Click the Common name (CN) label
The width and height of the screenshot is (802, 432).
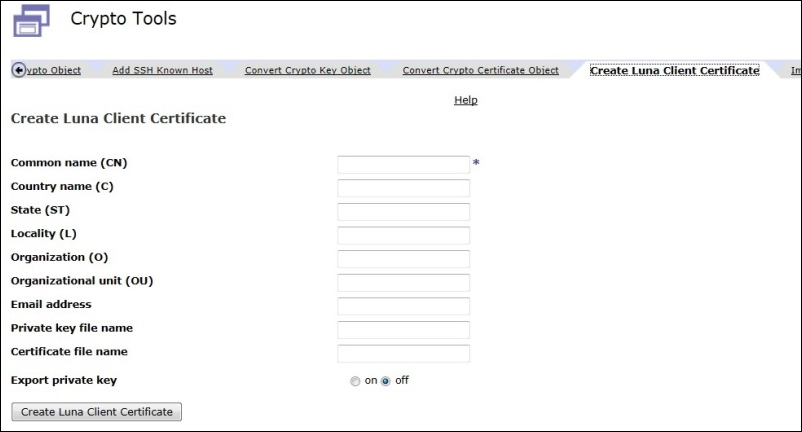coord(69,163)
